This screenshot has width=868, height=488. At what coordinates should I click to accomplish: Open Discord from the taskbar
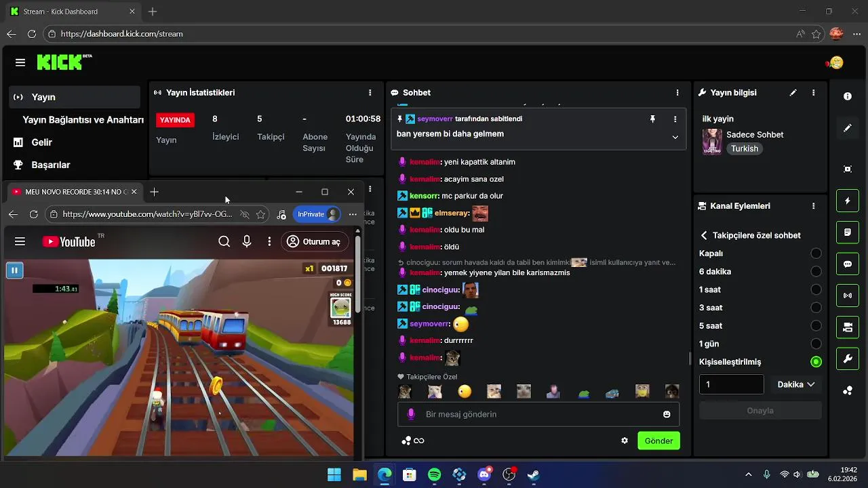pyautogui.click(x=485, y=475)
